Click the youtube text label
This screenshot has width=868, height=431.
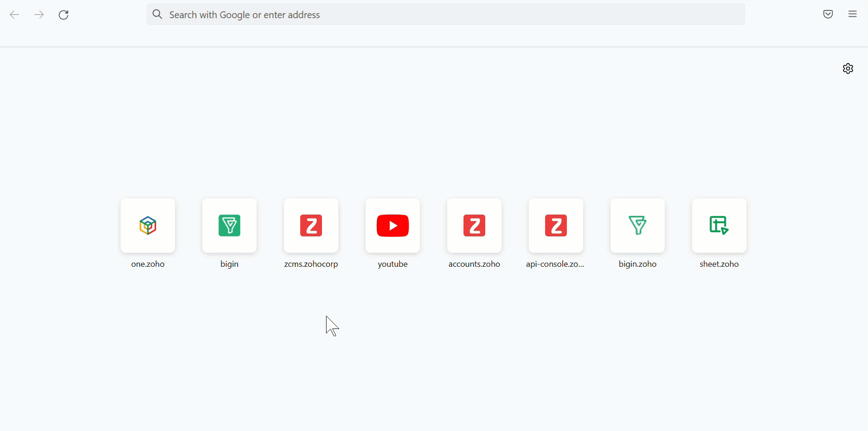coord(393,264)
